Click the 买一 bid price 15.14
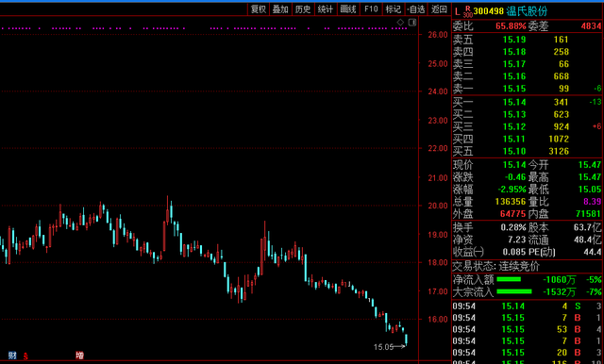Image resolution: width=604 pixels, height=364 pixels. click(x=514, y=103)
